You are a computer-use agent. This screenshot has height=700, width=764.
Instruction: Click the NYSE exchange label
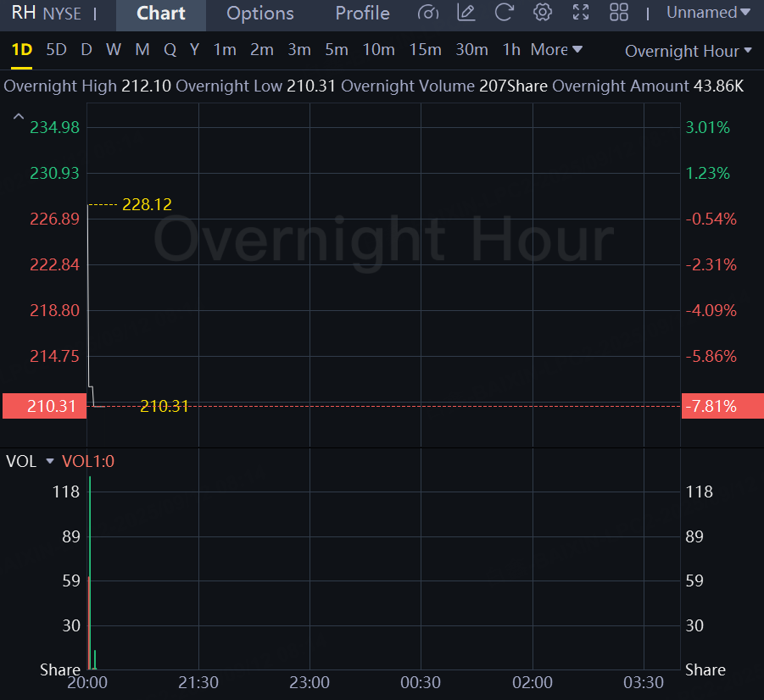[x=62, y=14]
